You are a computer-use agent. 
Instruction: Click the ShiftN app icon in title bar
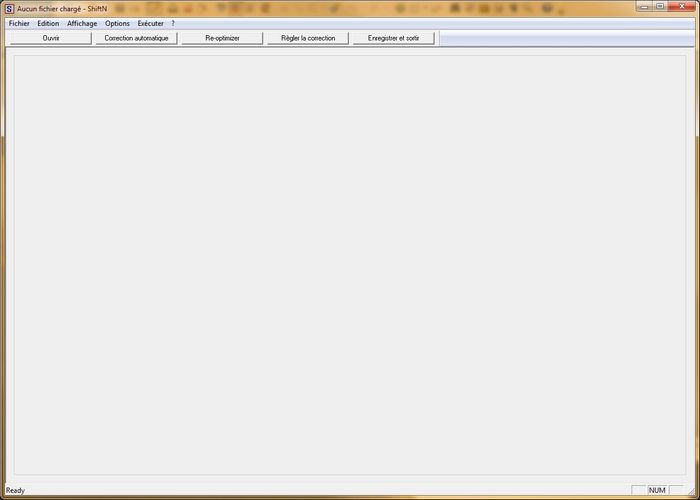(9, 8)
